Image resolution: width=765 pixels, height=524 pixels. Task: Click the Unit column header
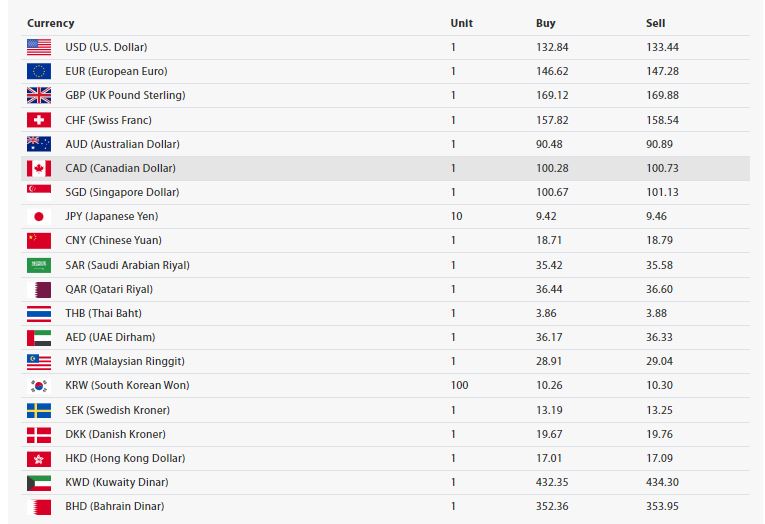(x=461, y=23)
